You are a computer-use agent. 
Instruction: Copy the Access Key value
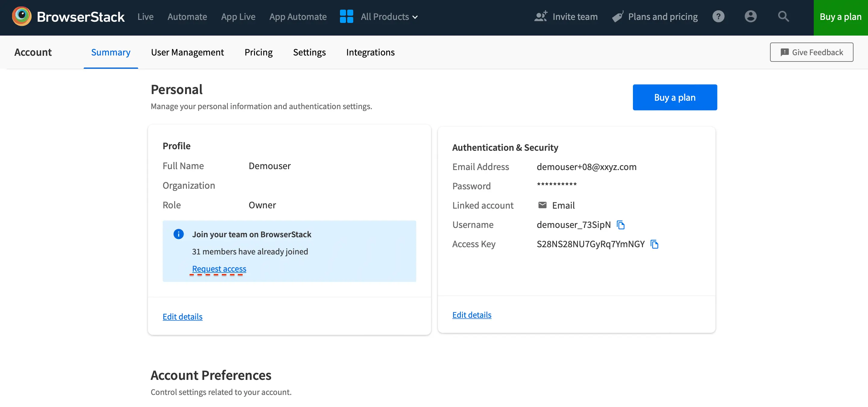[x=654, y=244]
